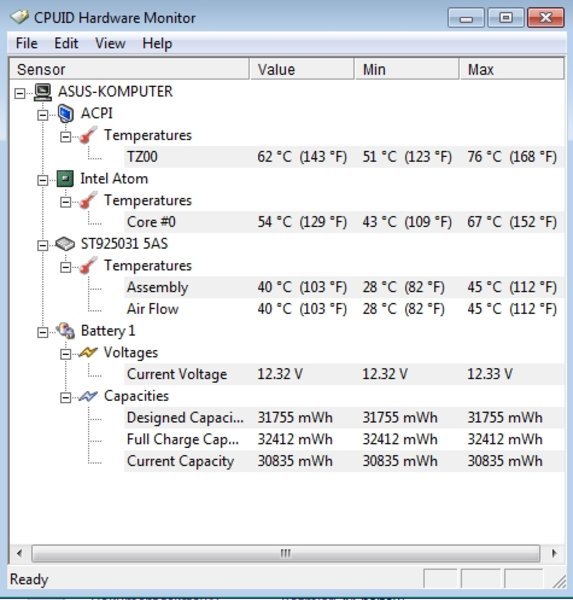
Task: Click the Intel Atom processor icon
Action: [65, 179]
